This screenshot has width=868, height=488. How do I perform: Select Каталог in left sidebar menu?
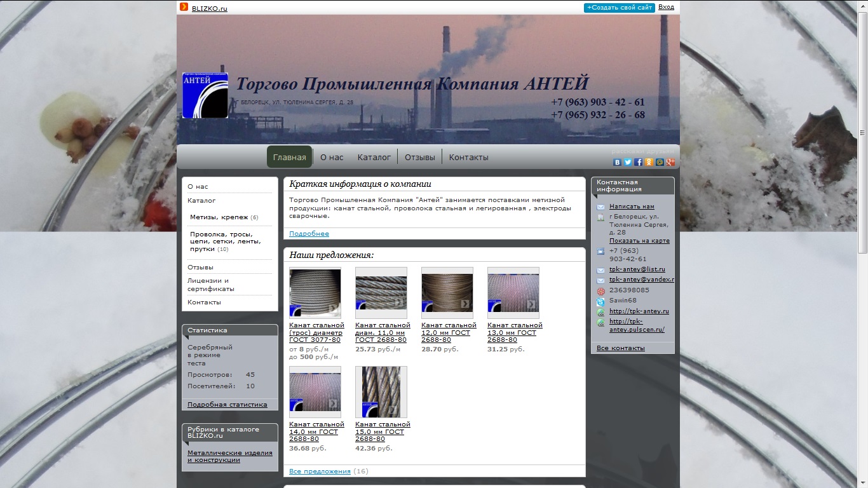pyautogui.click(x=201, y=201)
